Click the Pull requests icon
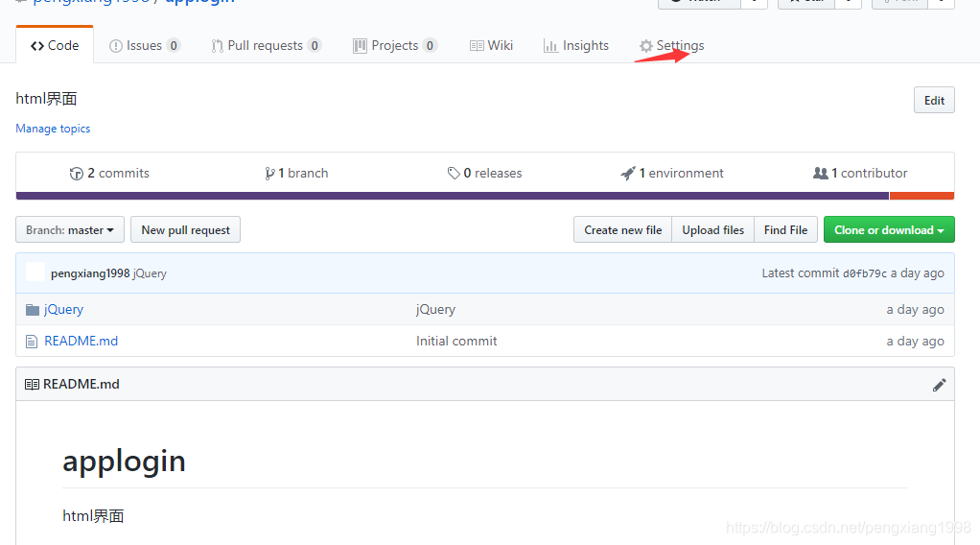 click(217, 46)
